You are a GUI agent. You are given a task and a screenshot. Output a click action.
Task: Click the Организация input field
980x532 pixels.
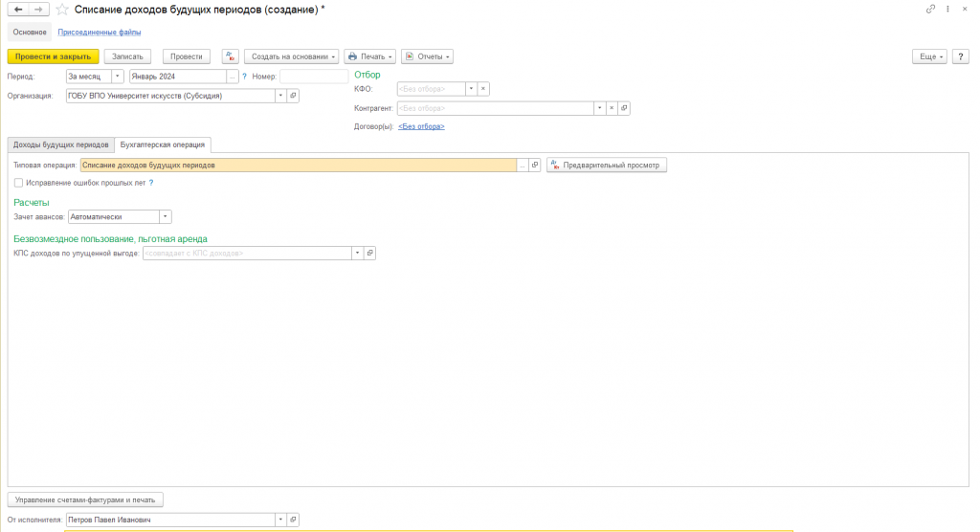[x=170, y=96]
